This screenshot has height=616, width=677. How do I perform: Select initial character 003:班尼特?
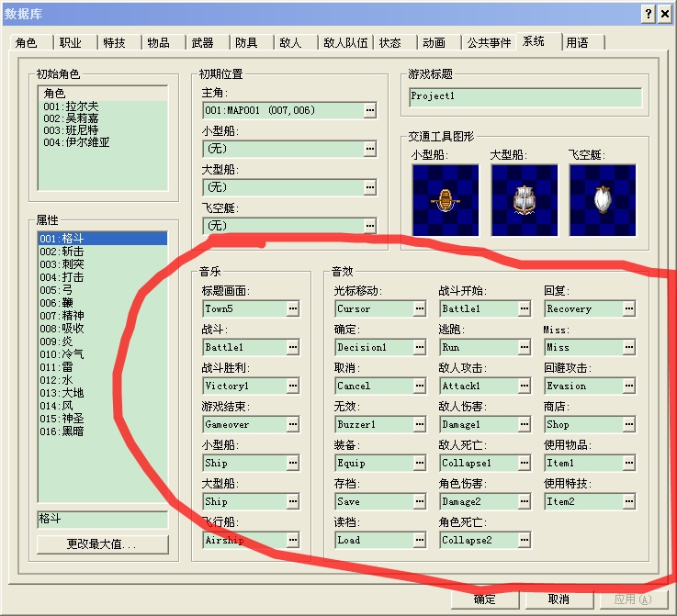(x=103, y=130)
